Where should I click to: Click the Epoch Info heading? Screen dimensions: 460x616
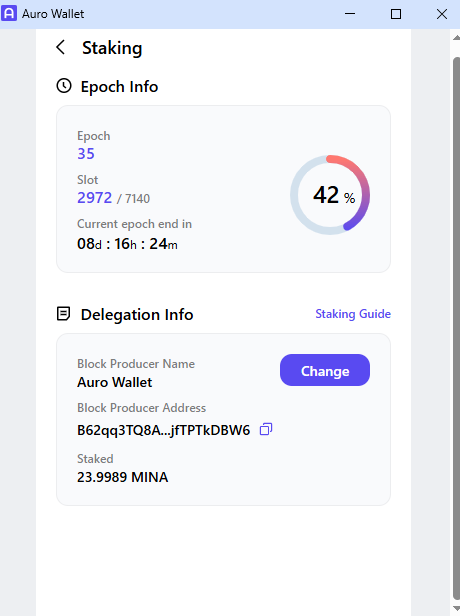(x=119, y=86)
